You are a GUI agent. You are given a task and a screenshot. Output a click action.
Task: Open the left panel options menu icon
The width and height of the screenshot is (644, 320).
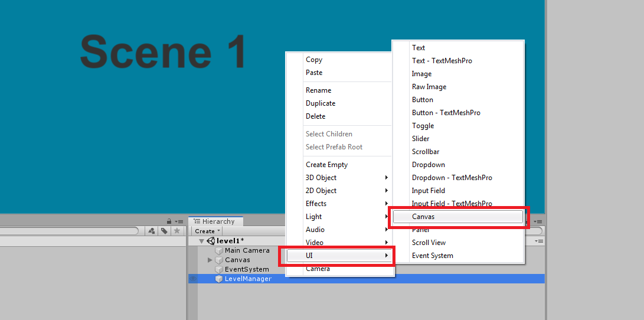pos(179,221)
